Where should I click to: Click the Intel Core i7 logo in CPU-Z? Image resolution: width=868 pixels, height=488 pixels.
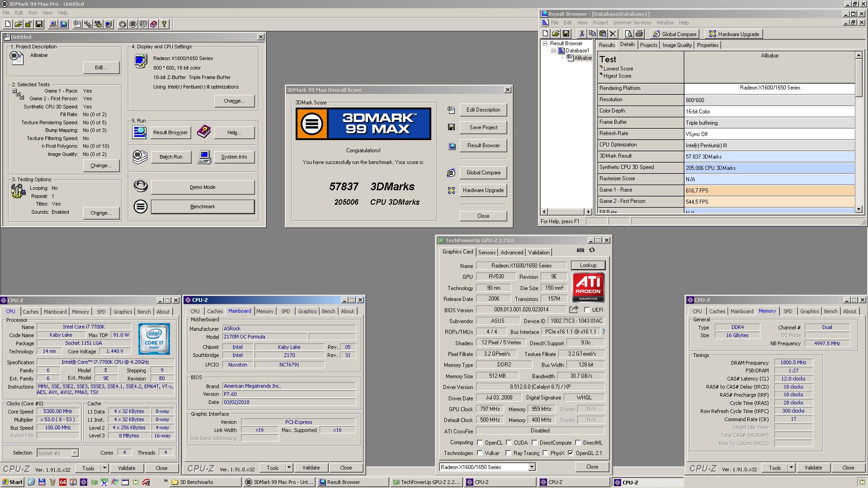pos(154,339)
